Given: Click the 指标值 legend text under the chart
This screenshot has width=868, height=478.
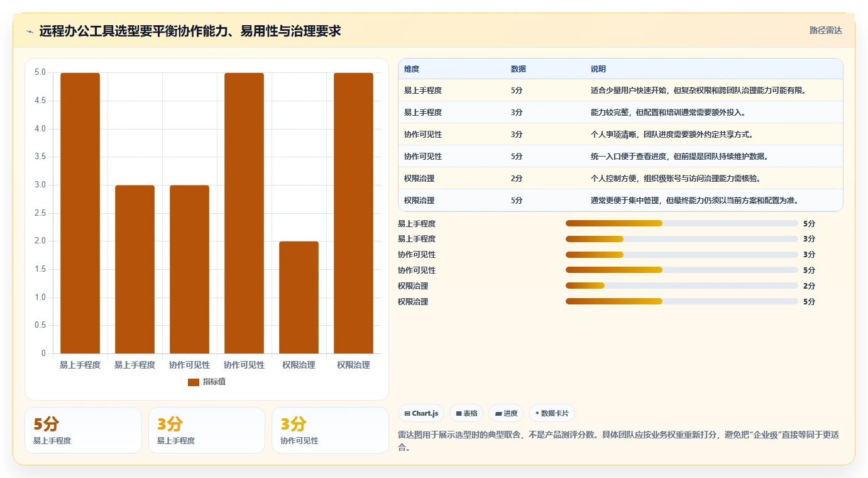Looking at the screenshot, I should click(214, 382).
